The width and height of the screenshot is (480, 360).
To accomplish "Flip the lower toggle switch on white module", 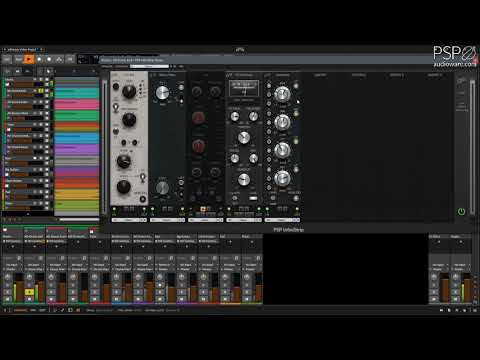I will pos(143,177).
